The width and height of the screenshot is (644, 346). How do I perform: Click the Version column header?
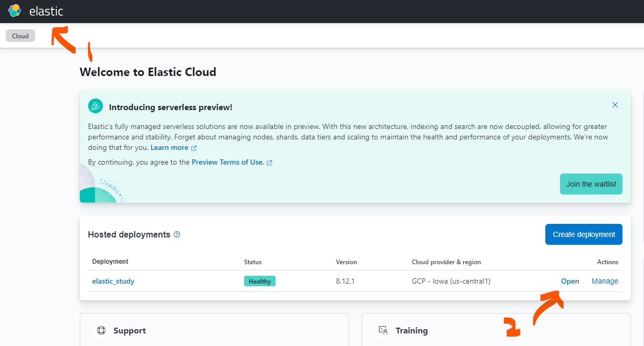(346, 262)
